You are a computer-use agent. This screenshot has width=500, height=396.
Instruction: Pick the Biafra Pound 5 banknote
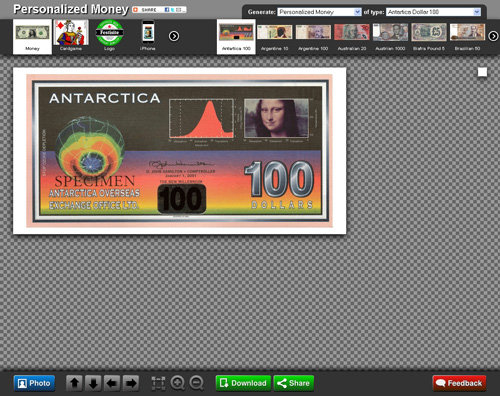click(x=429, y=36)
